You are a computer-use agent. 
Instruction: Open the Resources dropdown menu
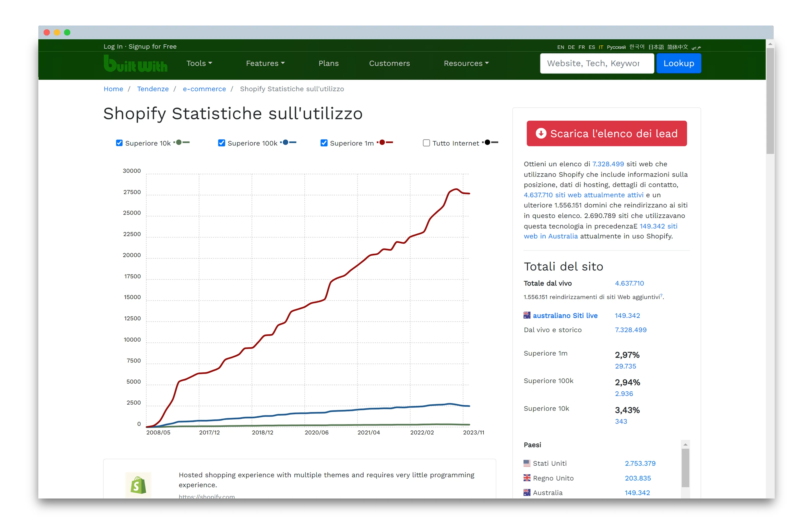tap(466, 63)
